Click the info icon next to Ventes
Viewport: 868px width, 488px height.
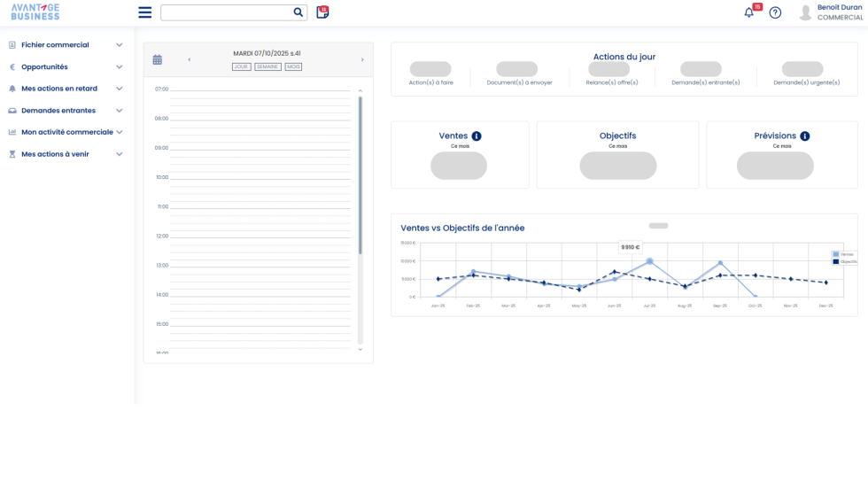[x=477, y=136]
